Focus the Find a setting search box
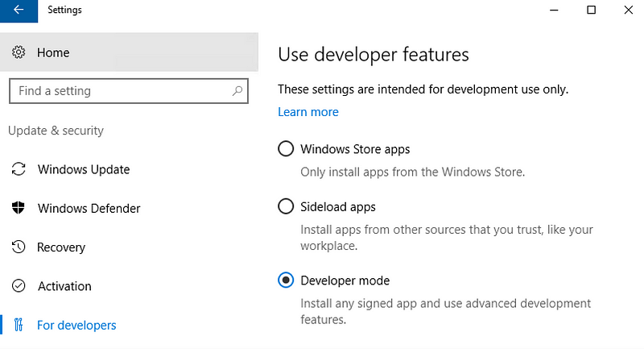 (129, 91)
